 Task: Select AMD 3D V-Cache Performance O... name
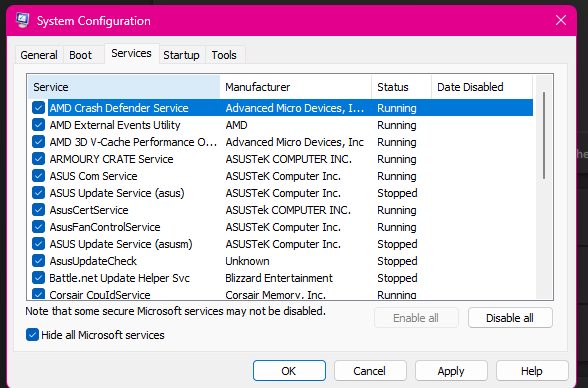(133, 142)
